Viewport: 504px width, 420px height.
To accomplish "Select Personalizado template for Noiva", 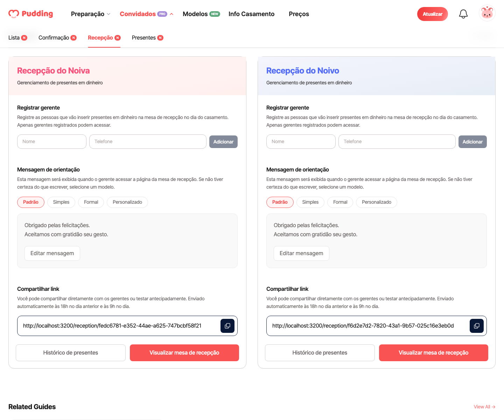I will coord(127,202).
